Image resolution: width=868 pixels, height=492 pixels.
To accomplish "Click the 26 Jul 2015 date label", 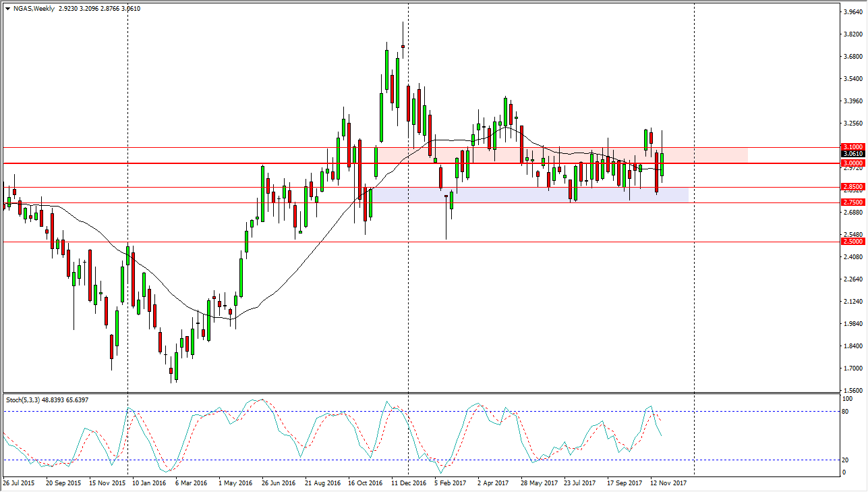I will pos(19,483).
